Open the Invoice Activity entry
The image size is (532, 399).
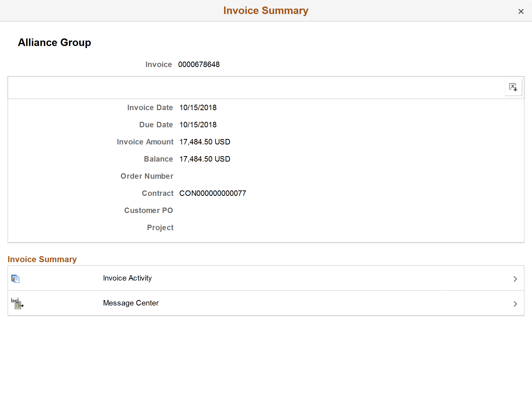128,278
